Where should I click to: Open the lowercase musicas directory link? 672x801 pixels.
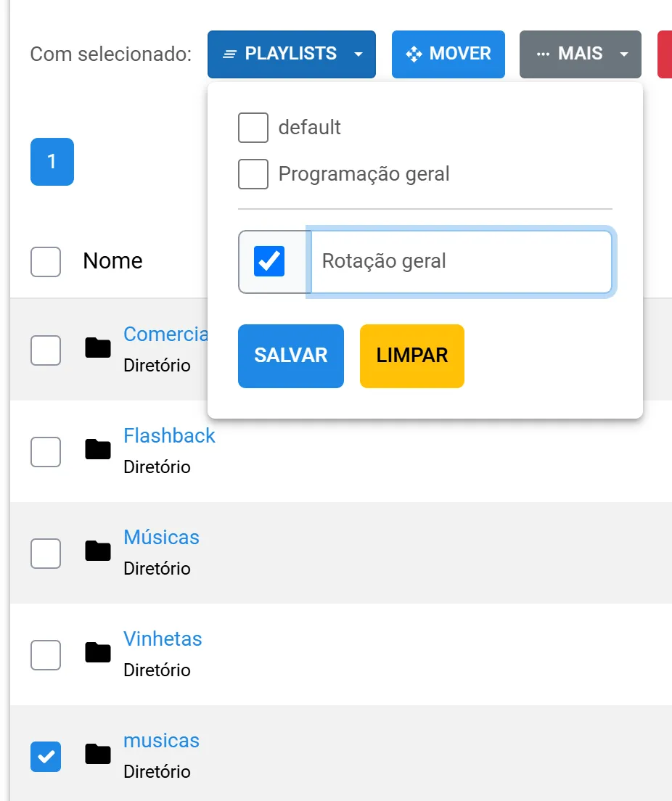(x=162, y=741)
